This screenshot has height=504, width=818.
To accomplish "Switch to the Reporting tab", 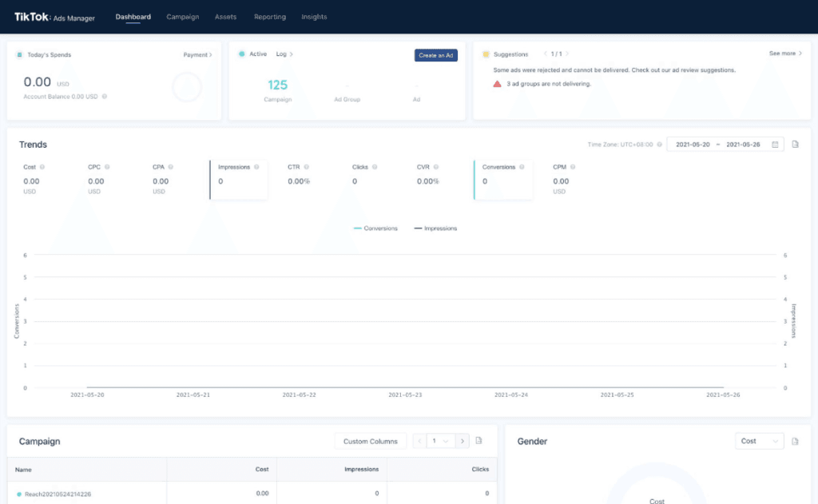I will tap(269, 17).
